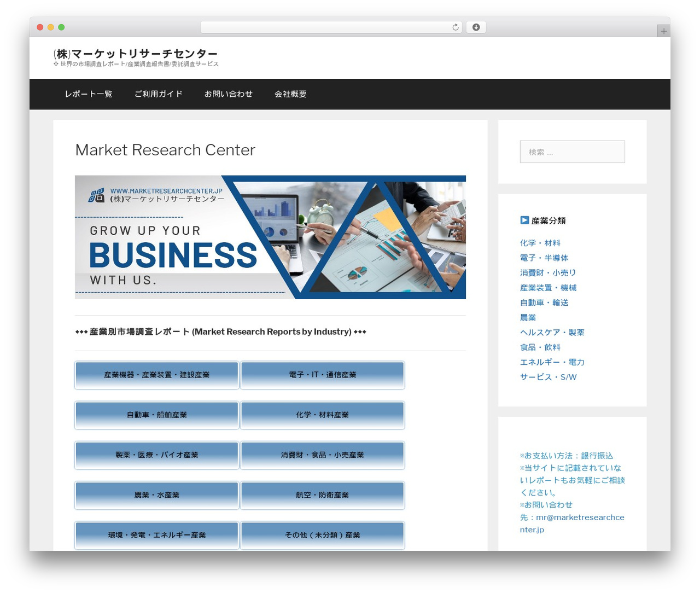Open the 会社概要 menu item
700x593 pixels.
point(290,94)
